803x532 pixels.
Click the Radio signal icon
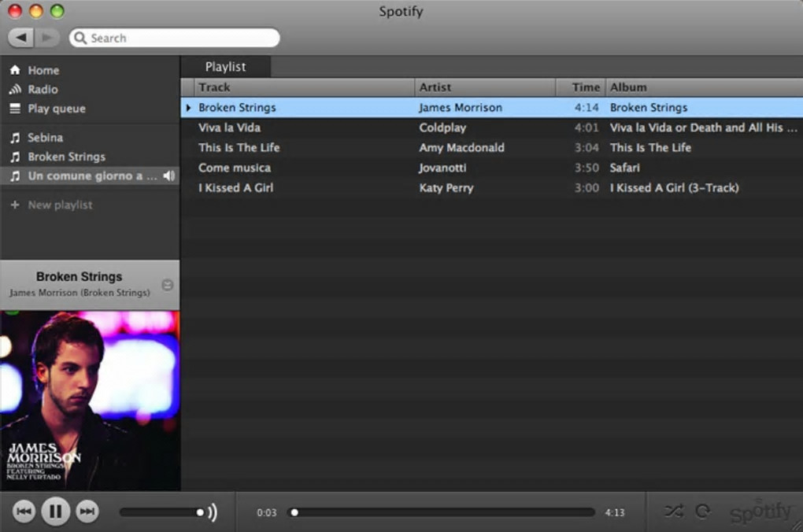click(15, 89)
